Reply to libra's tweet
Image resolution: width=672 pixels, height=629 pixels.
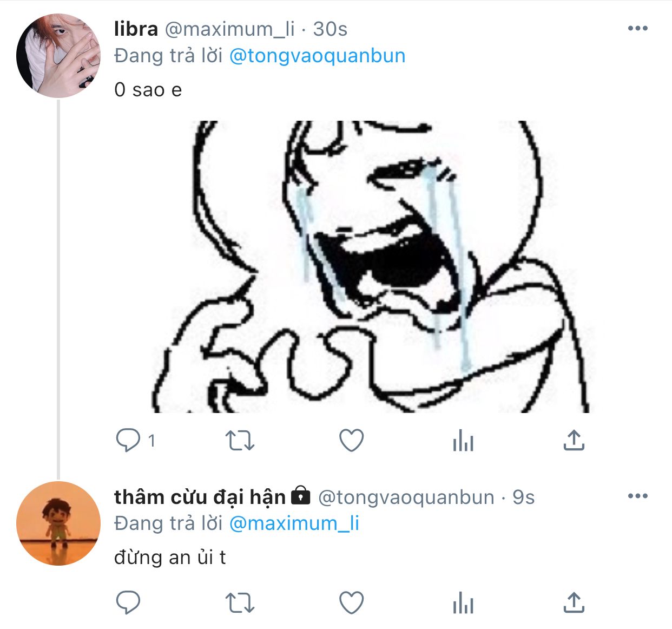coord(128,441)
